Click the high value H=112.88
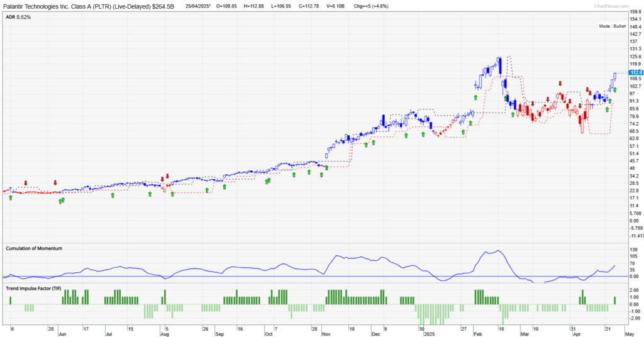Image resolution: width=644 pixels, height=337 pixels. pyautogui.click(x=253, y=6)
